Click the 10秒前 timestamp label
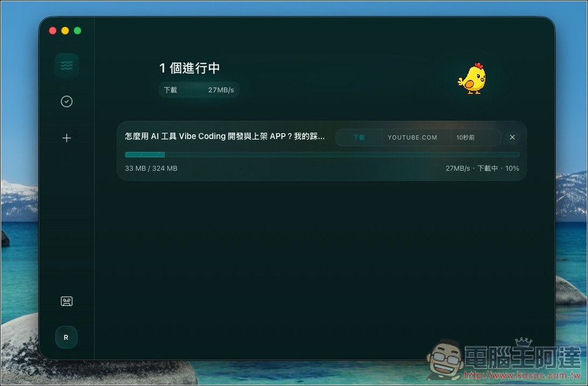Viewport: 588px width, 386px height. [465, 137]
